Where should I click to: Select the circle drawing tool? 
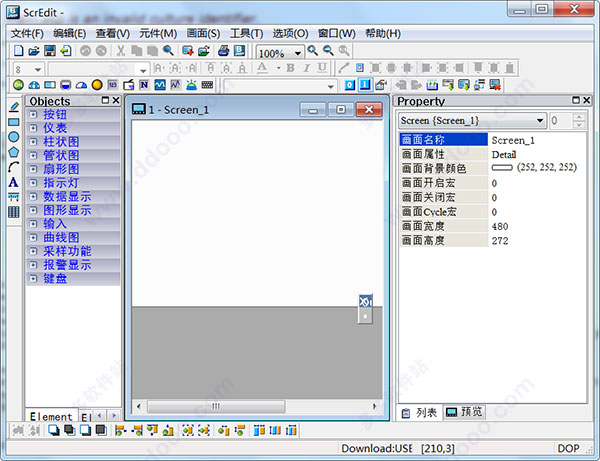tap(14, 137)
